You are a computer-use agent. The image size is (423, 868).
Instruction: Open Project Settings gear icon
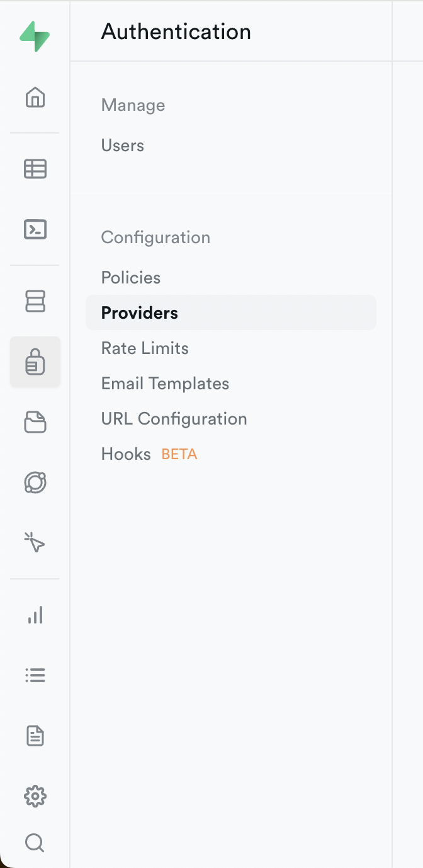tap(35, 796)
